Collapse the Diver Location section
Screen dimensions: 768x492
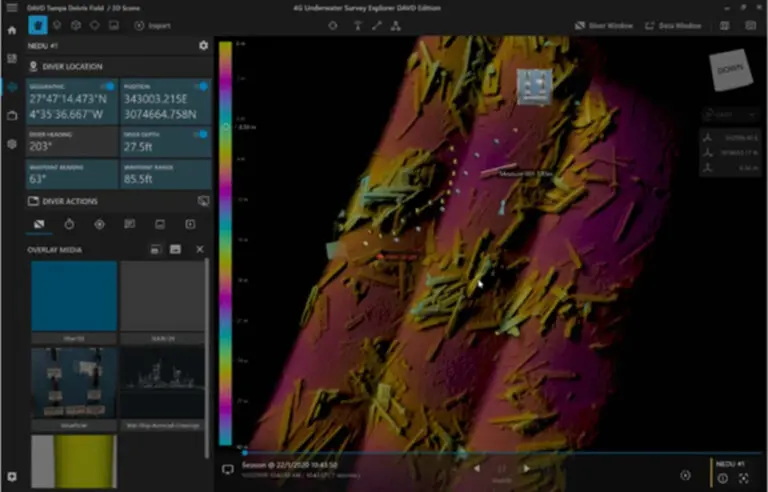click(x=72, y=66)
